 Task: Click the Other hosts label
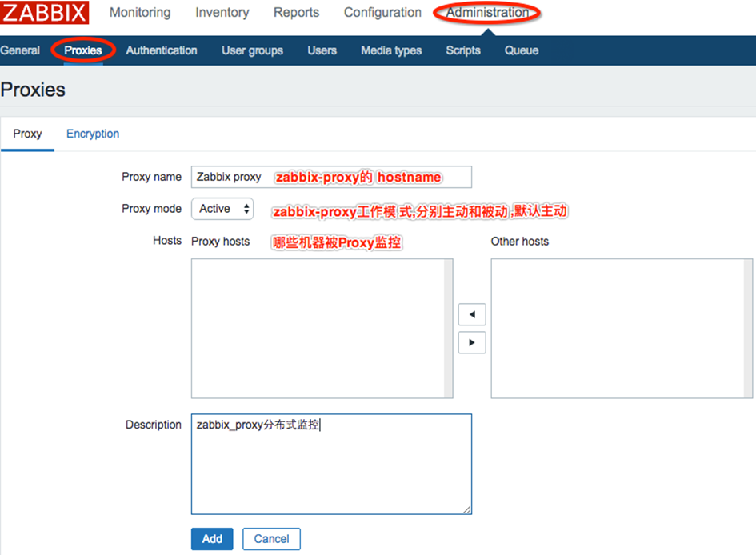[x=520, y=242]
